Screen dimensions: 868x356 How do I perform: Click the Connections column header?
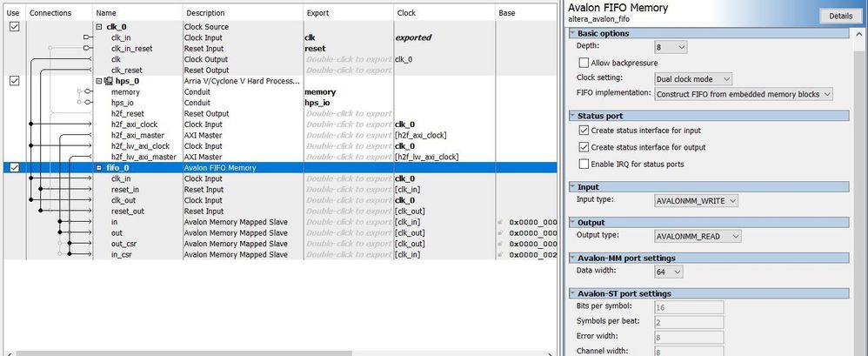pos(58,13)
